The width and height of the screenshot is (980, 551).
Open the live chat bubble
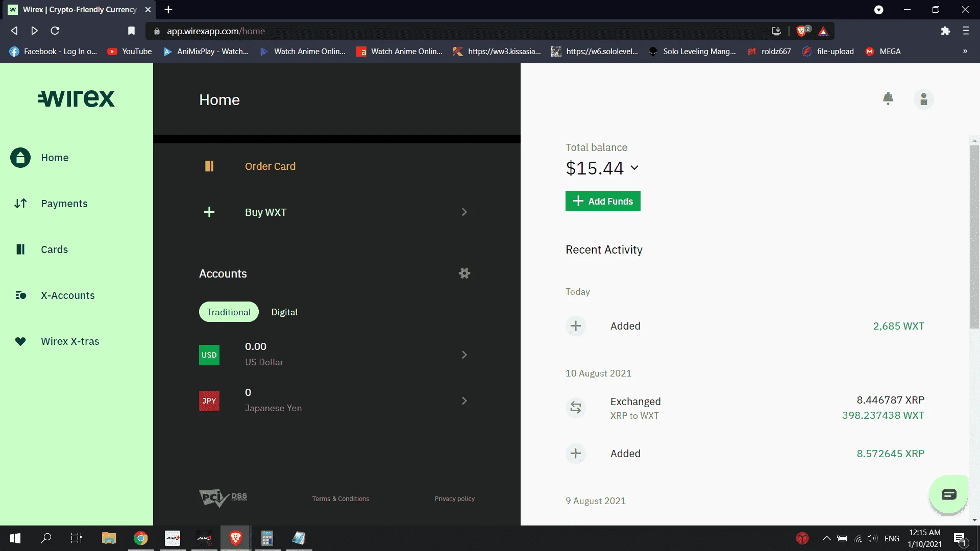949,494
